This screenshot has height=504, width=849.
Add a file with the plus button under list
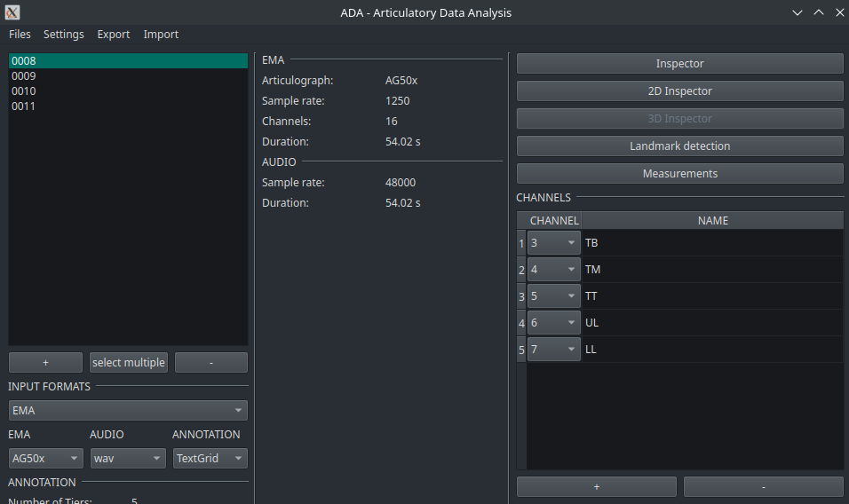(x=45, y=363)
